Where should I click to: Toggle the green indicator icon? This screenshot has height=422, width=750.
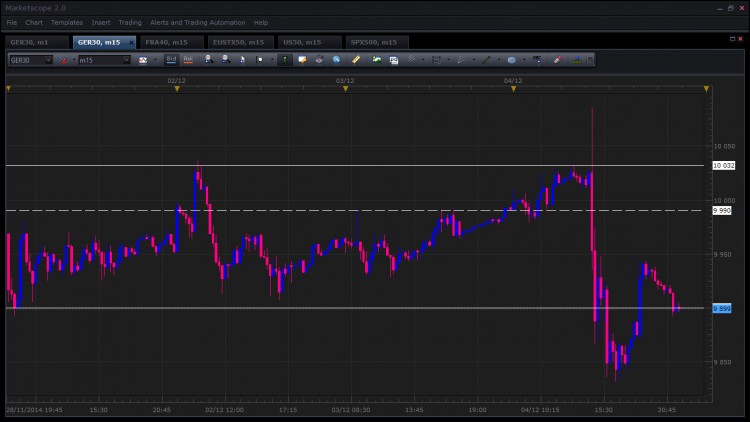point(285,60)
